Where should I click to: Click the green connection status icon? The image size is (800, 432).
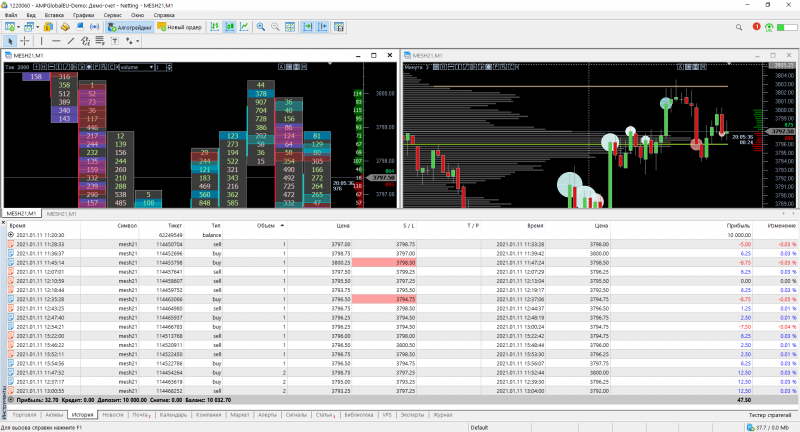(x=769, y=27)
